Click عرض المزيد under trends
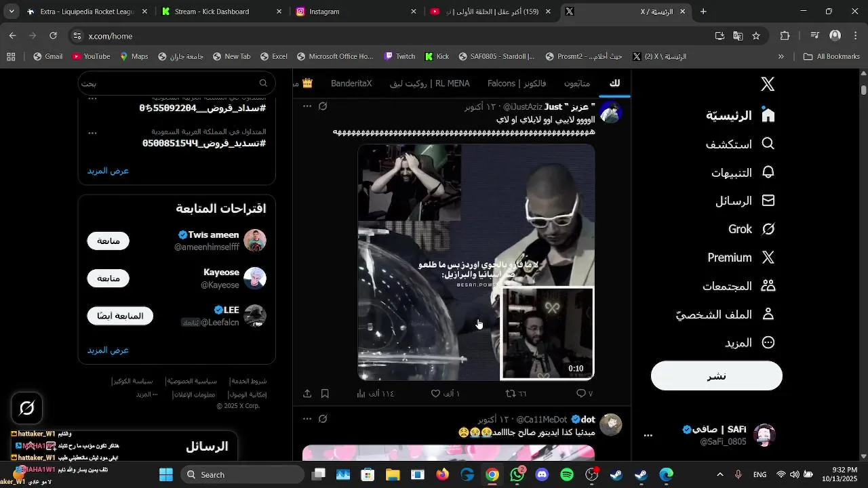 coord(108,171)
